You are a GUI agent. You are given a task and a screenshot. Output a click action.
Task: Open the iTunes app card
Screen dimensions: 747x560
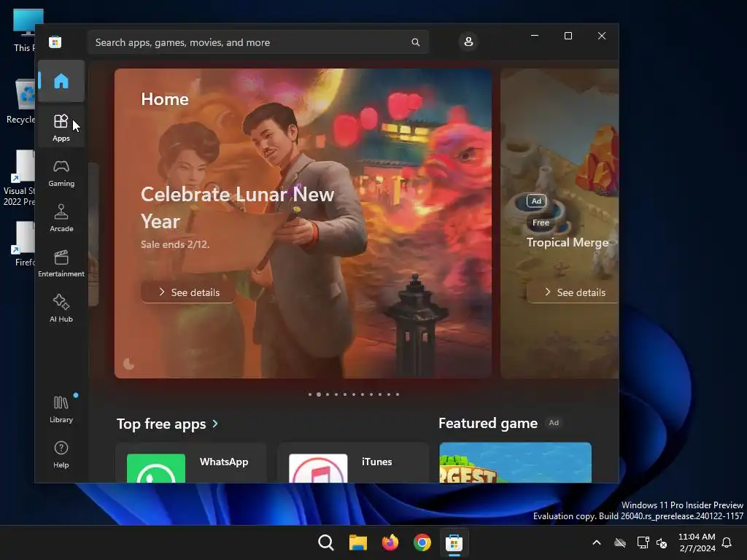[x=353, y=463]
